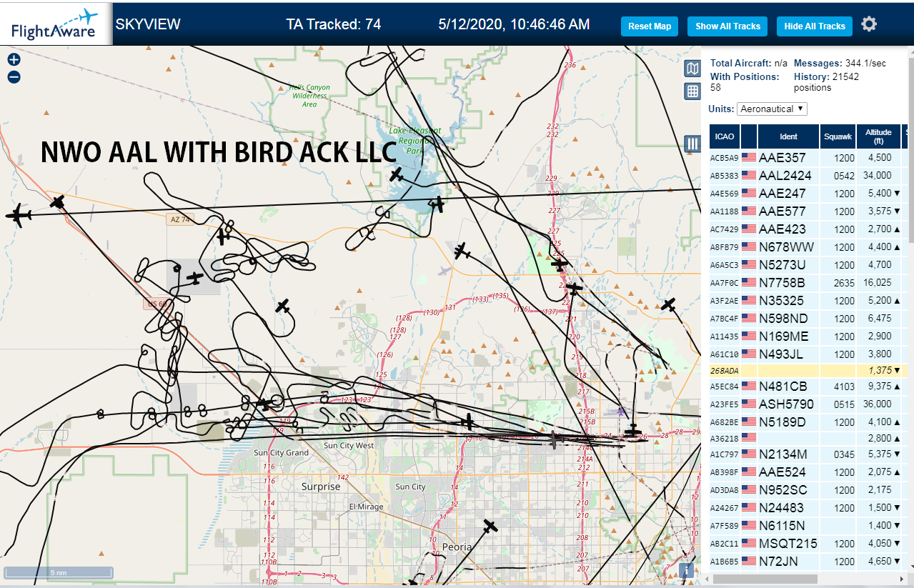Sort the table by Squawk column

click(x=838, y=136)
